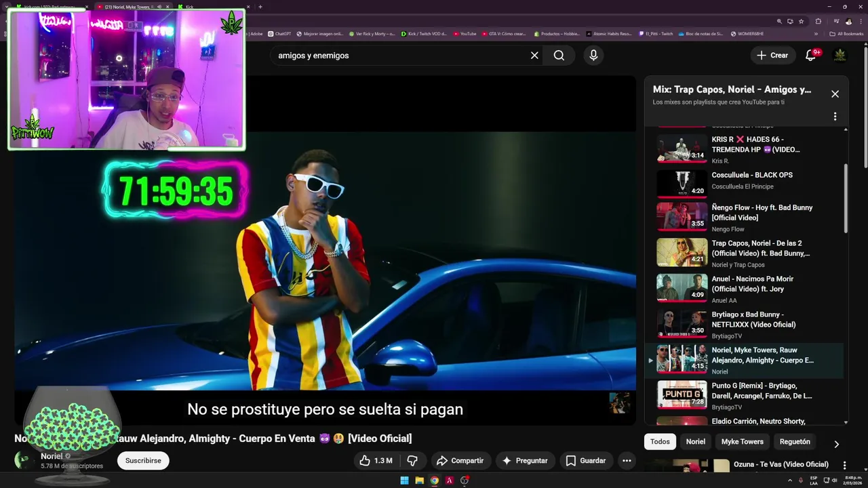The height and width of the screenshot is (488, 868).
Task: Open the Mix playlist three-dot options
Action: (835, 117)
